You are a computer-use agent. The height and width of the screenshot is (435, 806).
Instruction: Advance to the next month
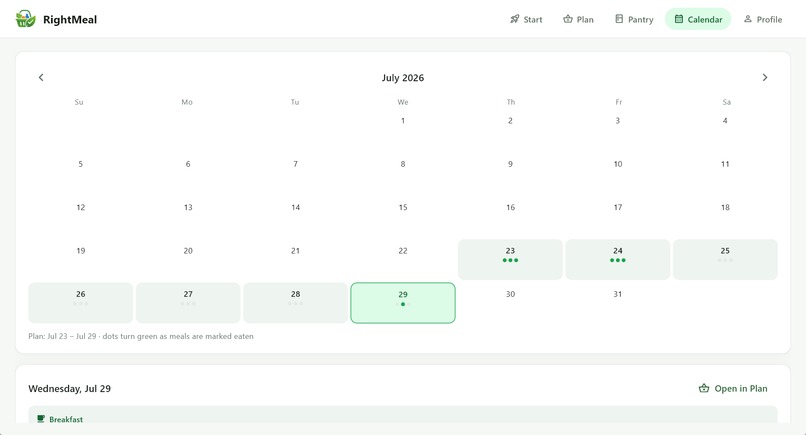765,78
